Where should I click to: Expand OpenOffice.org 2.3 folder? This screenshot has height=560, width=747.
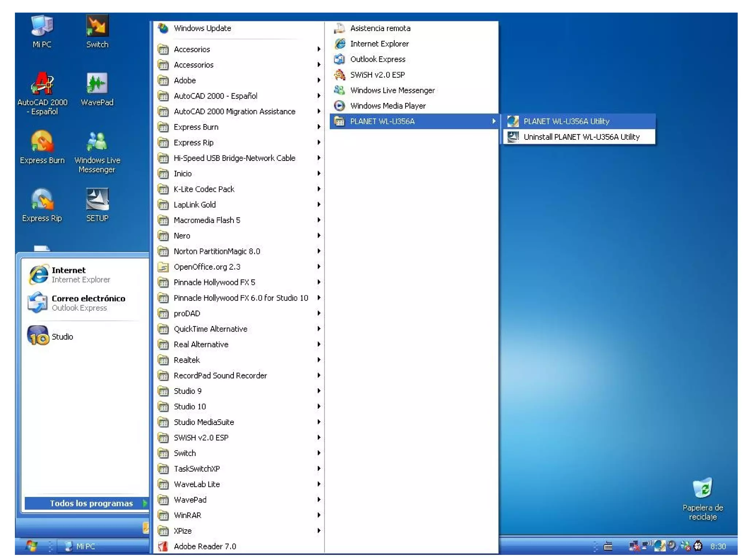[x=207, y=267]
